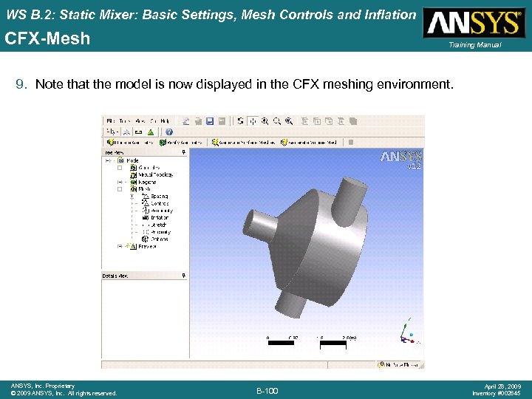Click the Update Geometry button
This screenshot has height=399, width=532.
[130, 143]
